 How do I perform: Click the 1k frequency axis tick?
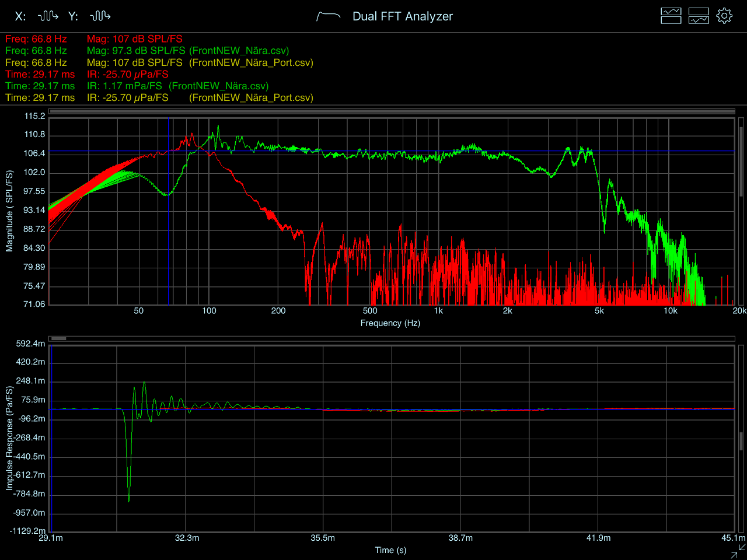pyautogui.click(x=438, y=311)
